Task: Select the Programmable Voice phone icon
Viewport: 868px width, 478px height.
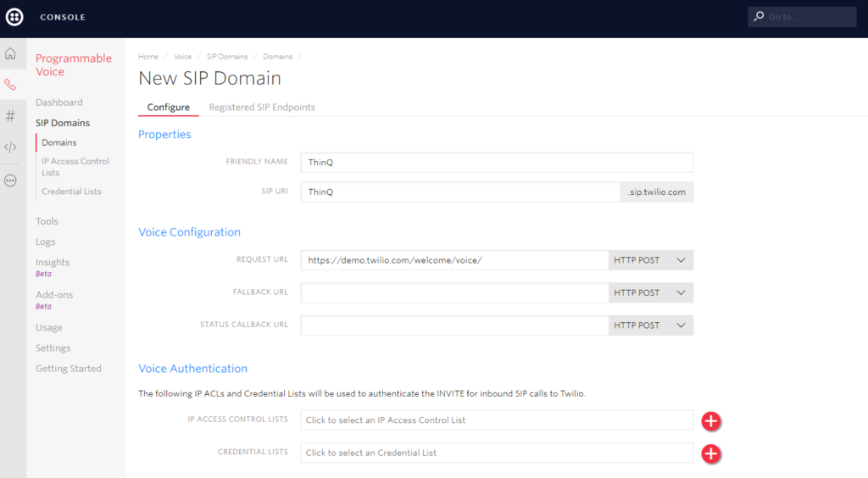Action: tap(10, 85)
